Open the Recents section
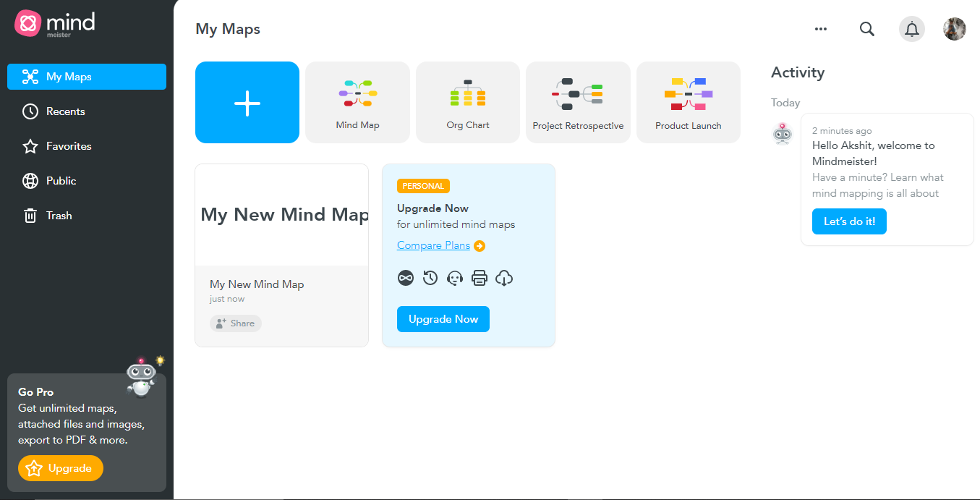The image size is (980, 500). (x=87, y=111)
